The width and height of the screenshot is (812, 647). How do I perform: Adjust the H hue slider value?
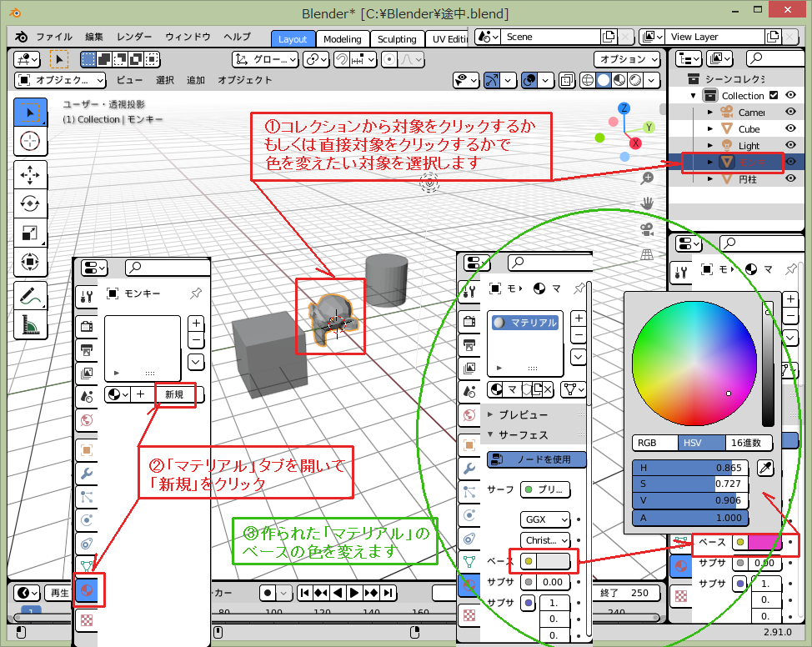[689, 468]
